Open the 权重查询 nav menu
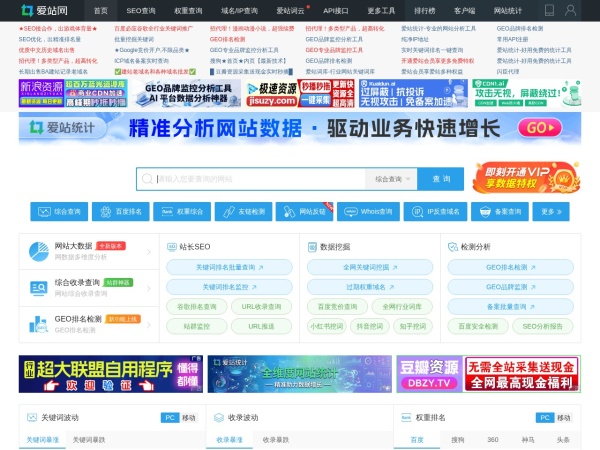Viewport: 600px width, 450px height. click(188, 11)
